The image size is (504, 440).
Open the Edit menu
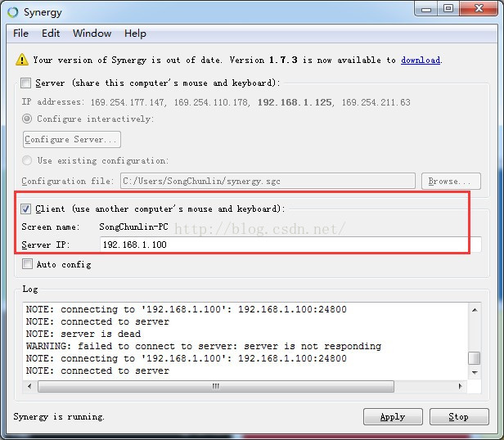(51, 33)
